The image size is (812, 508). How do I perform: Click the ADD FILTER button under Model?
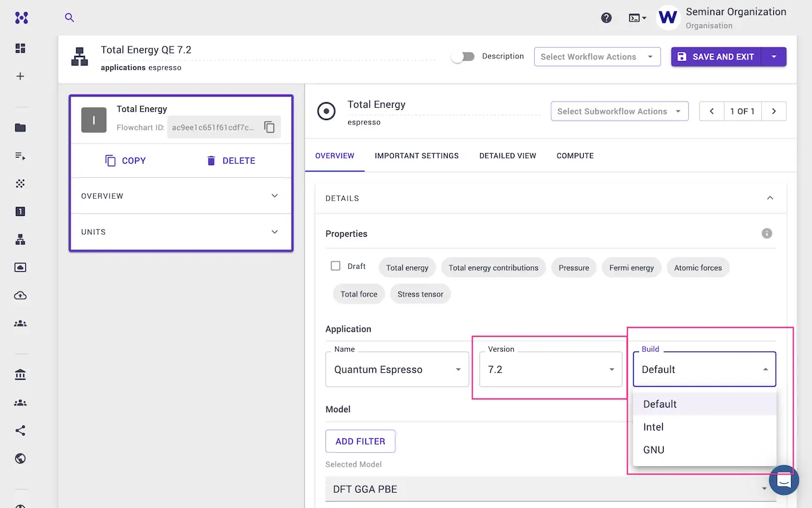[x=360, y=441]
